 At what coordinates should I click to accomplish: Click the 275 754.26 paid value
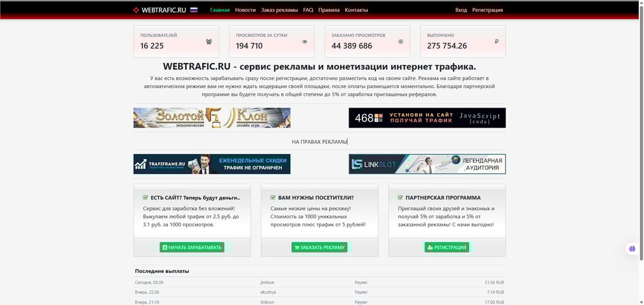click(447, 45)
